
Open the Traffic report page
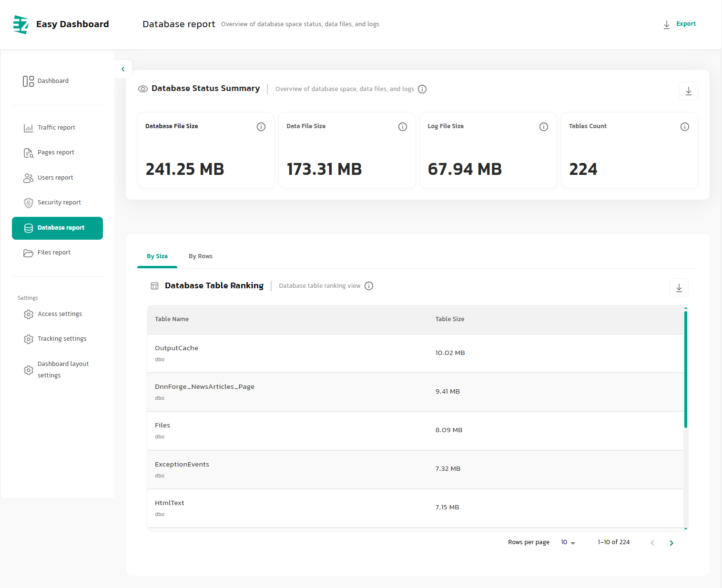tap(57, 128)
